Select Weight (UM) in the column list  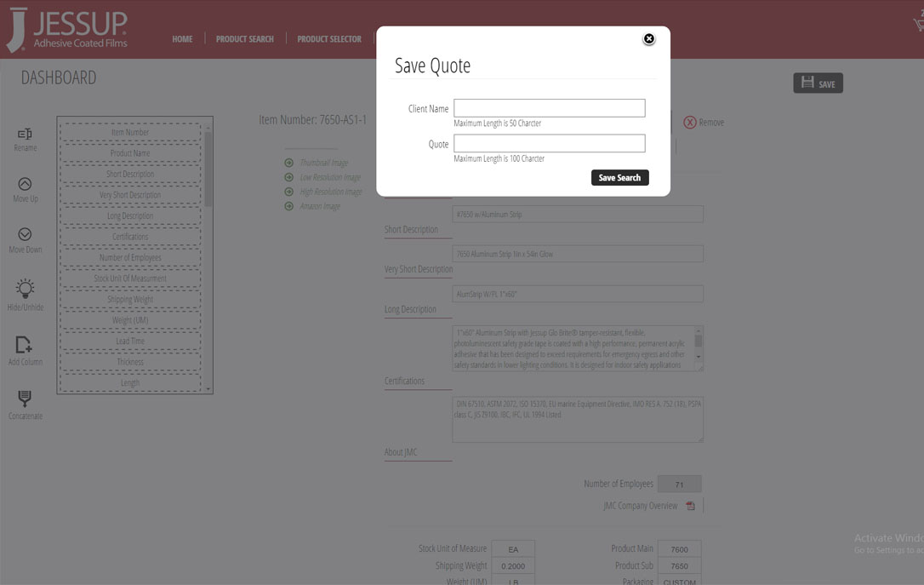[x=130, y=320]
